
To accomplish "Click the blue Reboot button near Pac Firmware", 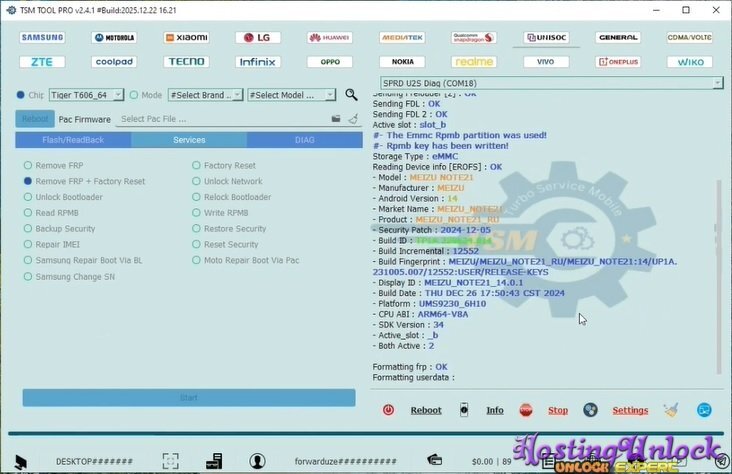I will pyautogui.click(x=35, y=119).
